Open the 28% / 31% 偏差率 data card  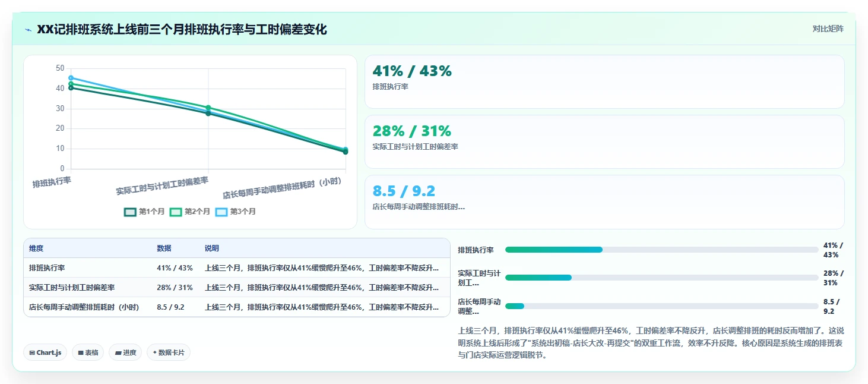click(x=604, y=142)
